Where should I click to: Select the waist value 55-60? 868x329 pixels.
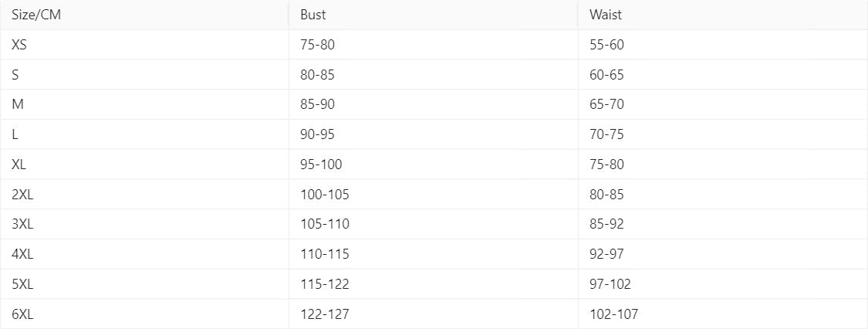[606, 45]
